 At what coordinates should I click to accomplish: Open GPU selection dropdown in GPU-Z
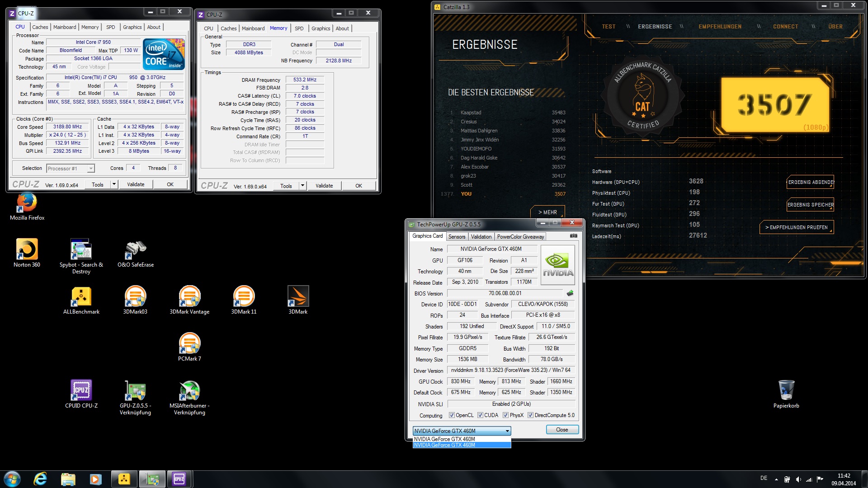pyautogui.click(x=462, y=431)
